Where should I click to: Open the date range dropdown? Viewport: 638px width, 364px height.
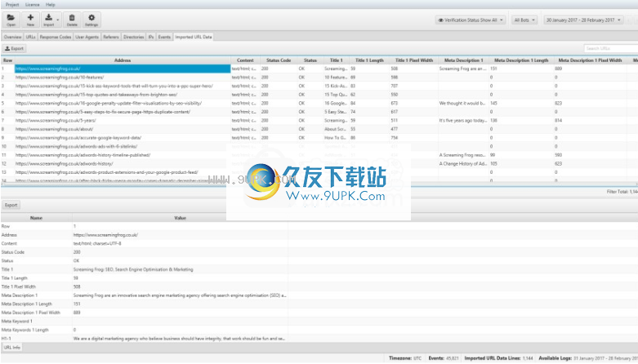(x=583, y=20)
